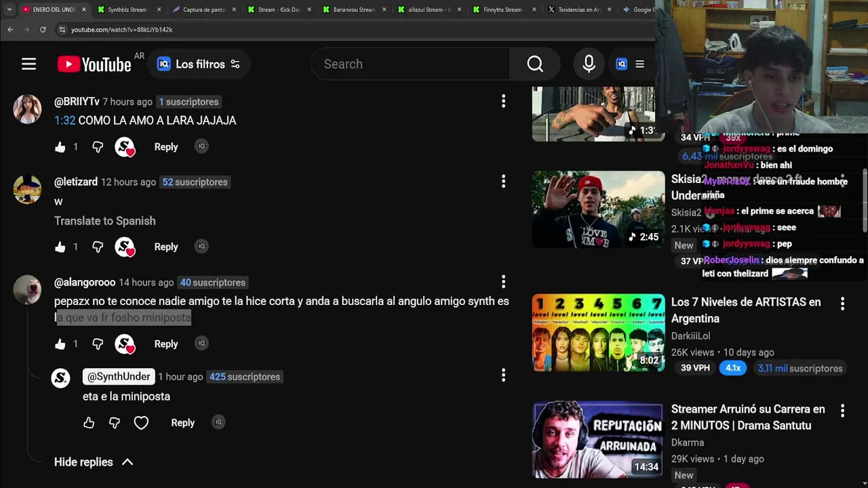Screen dimensions: 868x488
Task: Open @alangorooo channel name link
Action: point(85,283)
